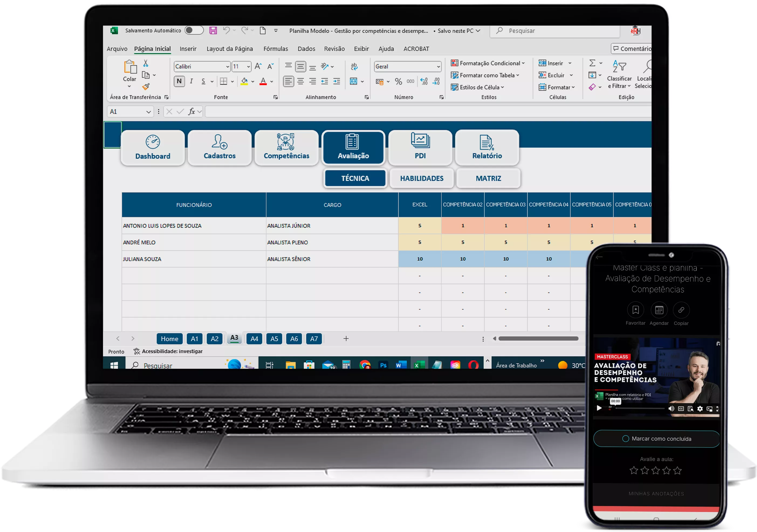Viewport: 757px width, 532px height.
Task: Click the Orientation text angle icon
Action: (x=325, y=66)
